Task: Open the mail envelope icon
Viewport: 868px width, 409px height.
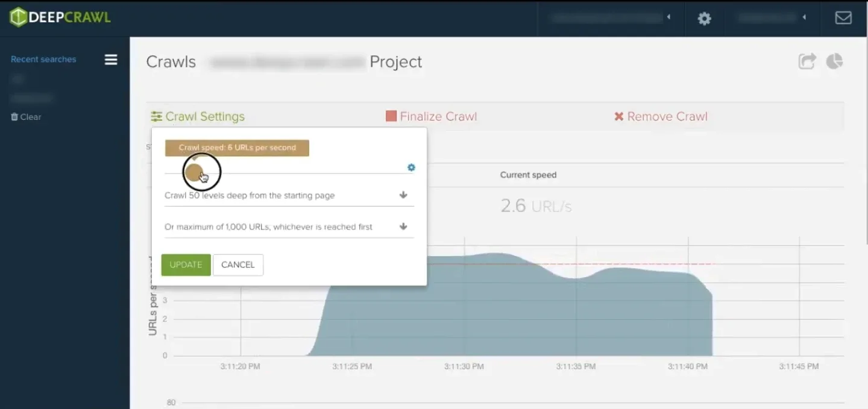Action: pos(843,18)
